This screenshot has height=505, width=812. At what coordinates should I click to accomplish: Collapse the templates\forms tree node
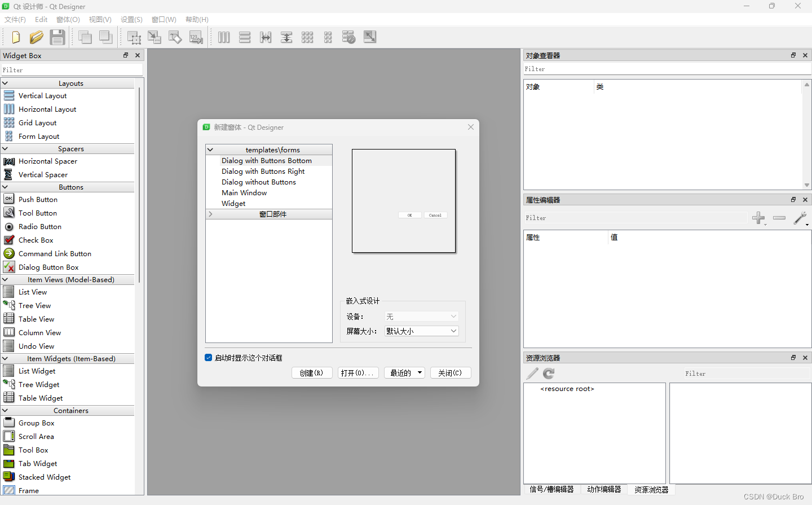(210, 150)
